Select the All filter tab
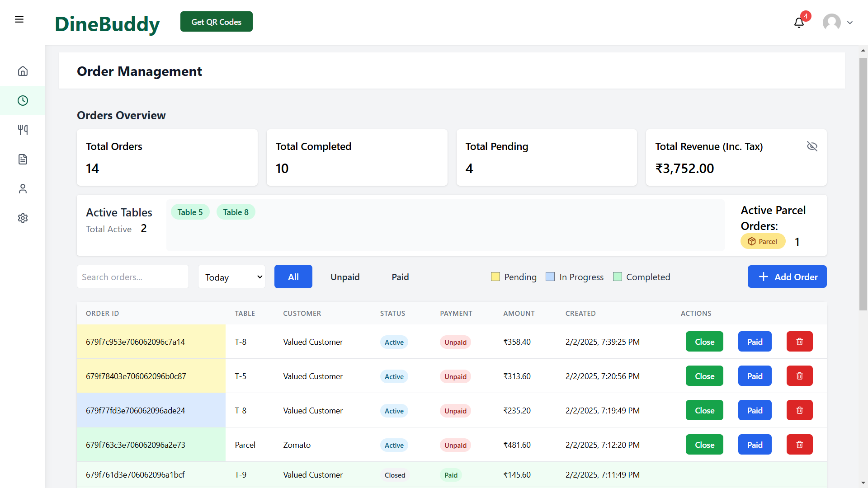The width and height of the screenshot is (868, 488). pos(293,277)
